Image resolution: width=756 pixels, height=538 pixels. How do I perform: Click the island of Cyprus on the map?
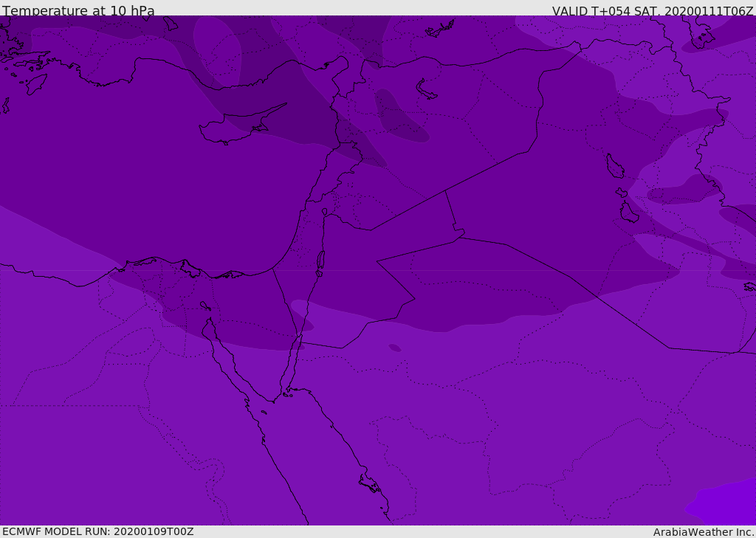(237, 127)
